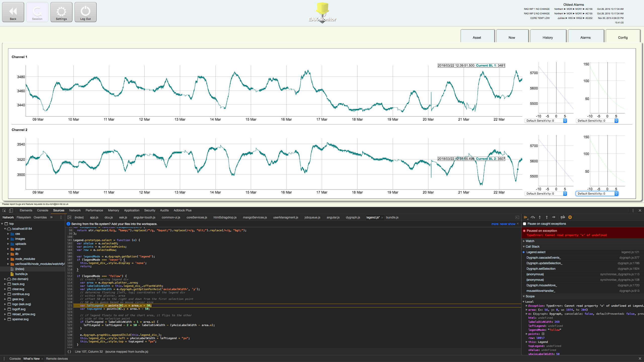
Task: Toggle the device toolbar mode
Action: tap(11, 210)
